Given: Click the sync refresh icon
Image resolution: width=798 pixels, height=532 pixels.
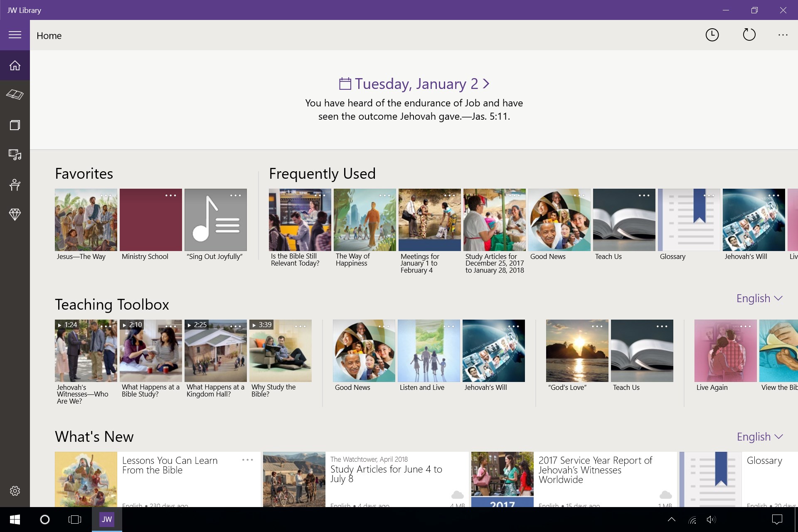Looking at the screenshot, I should tap(749, 35).
